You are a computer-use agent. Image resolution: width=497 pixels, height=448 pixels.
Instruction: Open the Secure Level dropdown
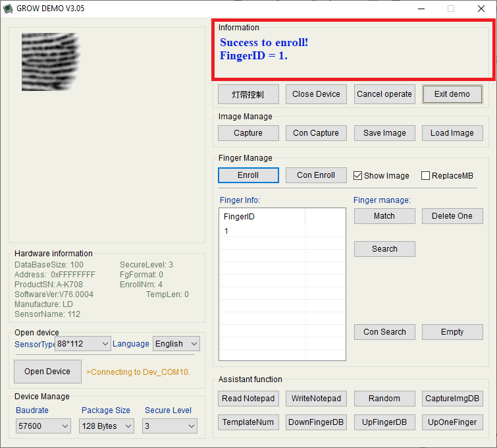pos(169,426)
